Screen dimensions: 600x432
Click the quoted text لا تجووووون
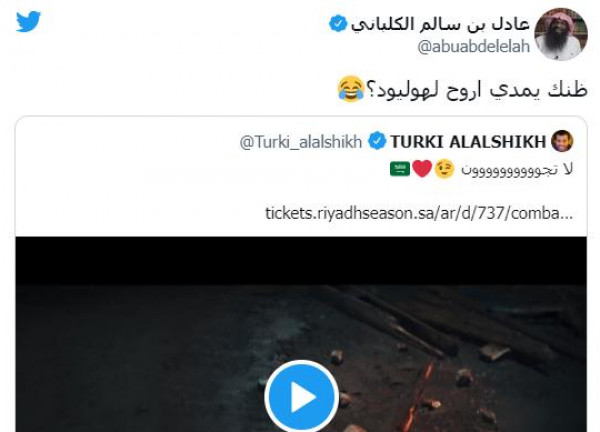point(517,169)
